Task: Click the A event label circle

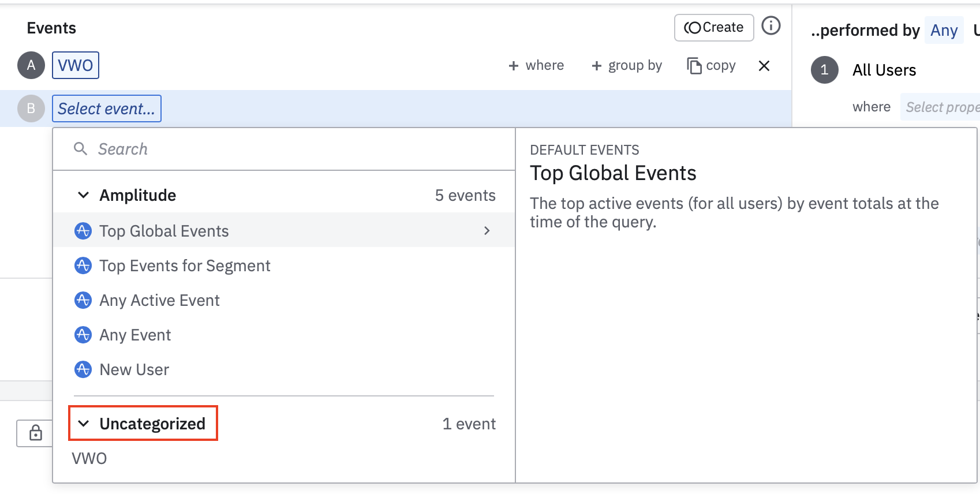Action: tap(31, 65)
